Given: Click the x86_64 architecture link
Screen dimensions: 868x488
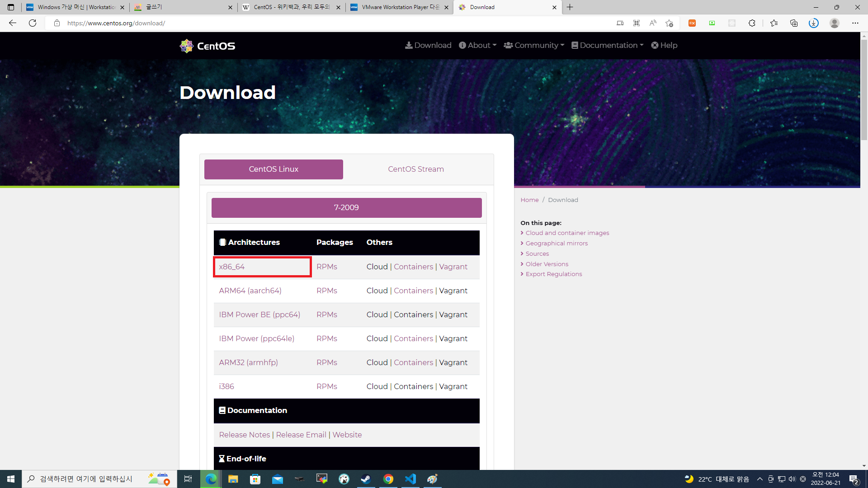Looking at the screenshot, I should [232, 267].
